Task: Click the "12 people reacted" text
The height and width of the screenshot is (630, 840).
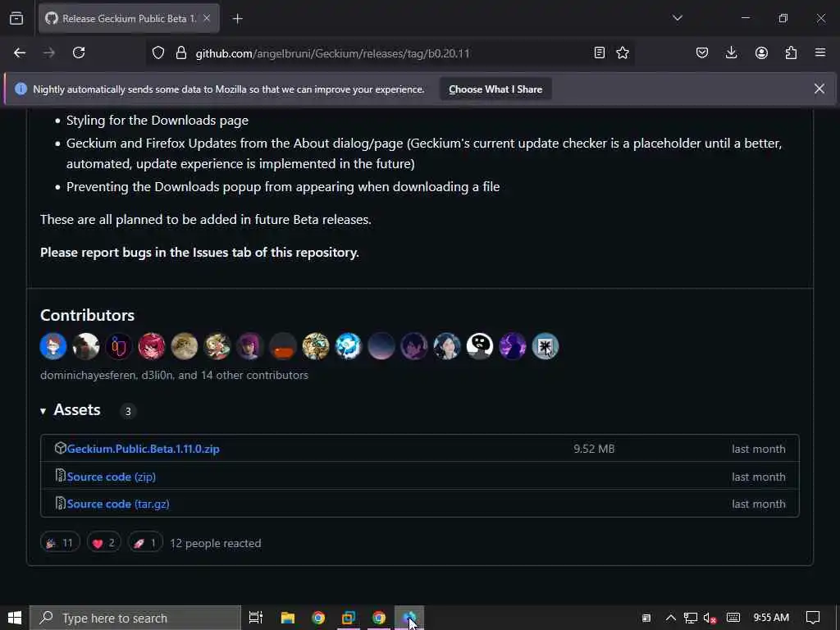Action: click(216, 543)
